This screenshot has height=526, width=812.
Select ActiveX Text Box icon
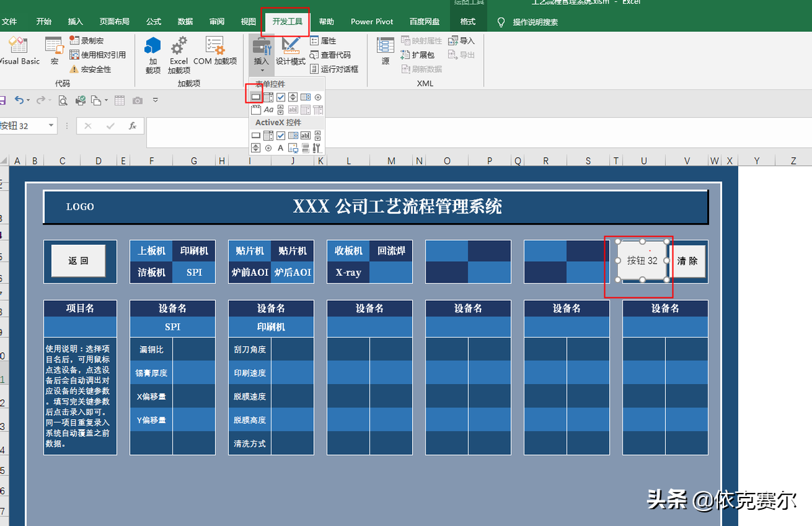(305, 135)
